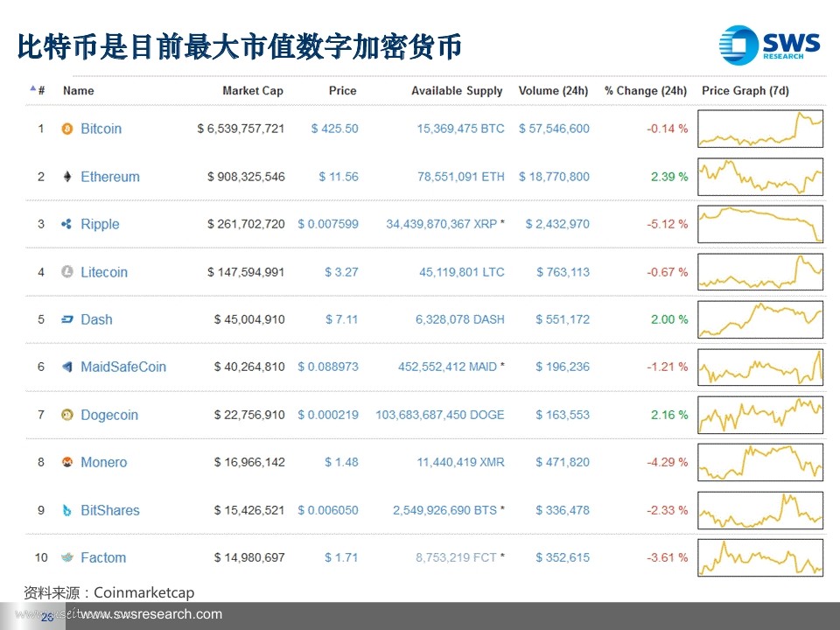
Task: Open the BitShares link
Action: coord(110,510)
